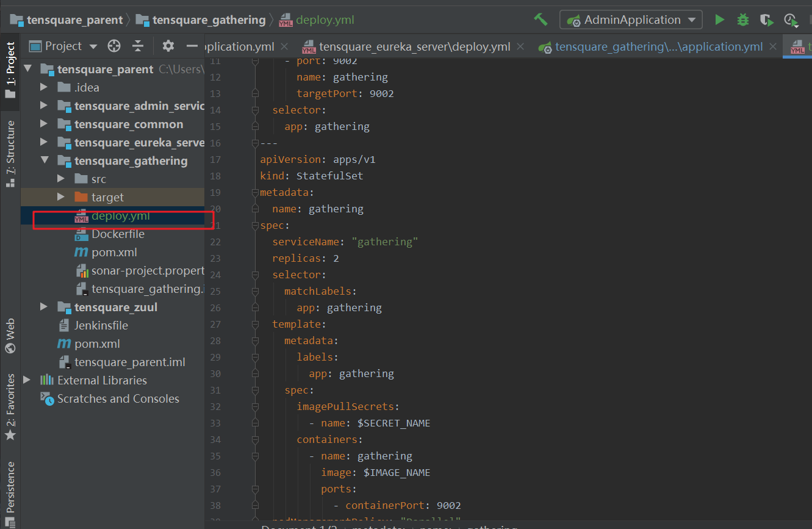Click on 'containerPort: 9002' line
This screenshot has height=529, width=812.
pos(397,505)
